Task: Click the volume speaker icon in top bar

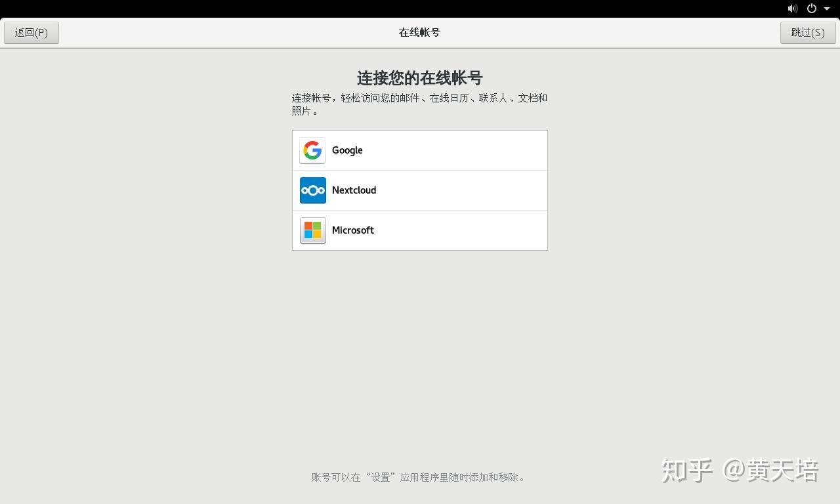Action: 792,9
